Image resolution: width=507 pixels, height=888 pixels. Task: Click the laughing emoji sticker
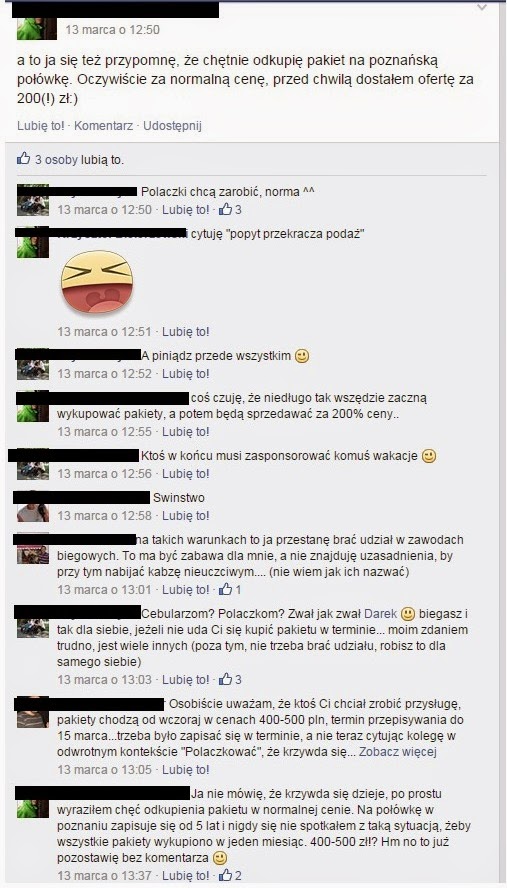click(x=97, y=281)
